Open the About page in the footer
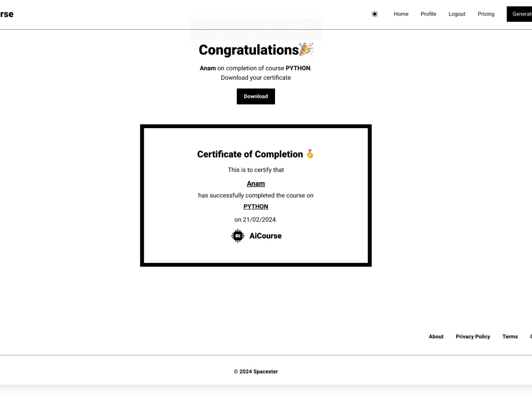The image size is (532, 399). [x=436, y=336]
